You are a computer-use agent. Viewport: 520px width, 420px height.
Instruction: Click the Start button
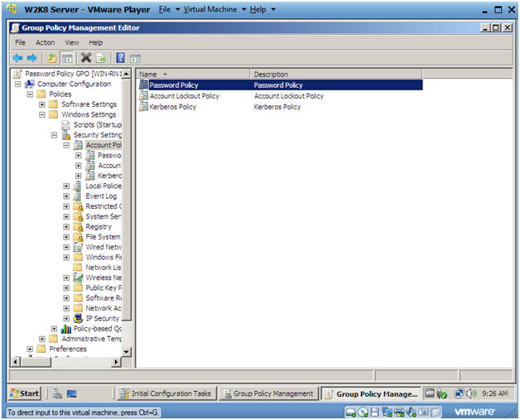tap(25, 393)
